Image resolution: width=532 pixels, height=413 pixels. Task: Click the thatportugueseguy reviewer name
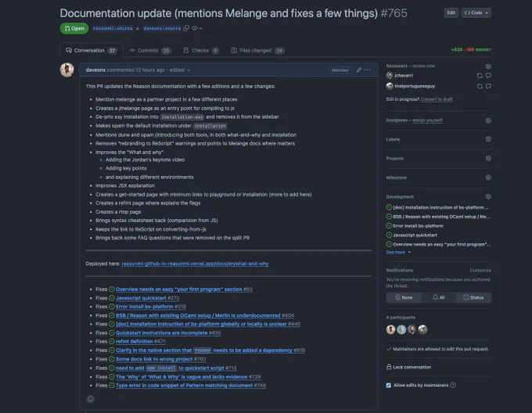415,86
